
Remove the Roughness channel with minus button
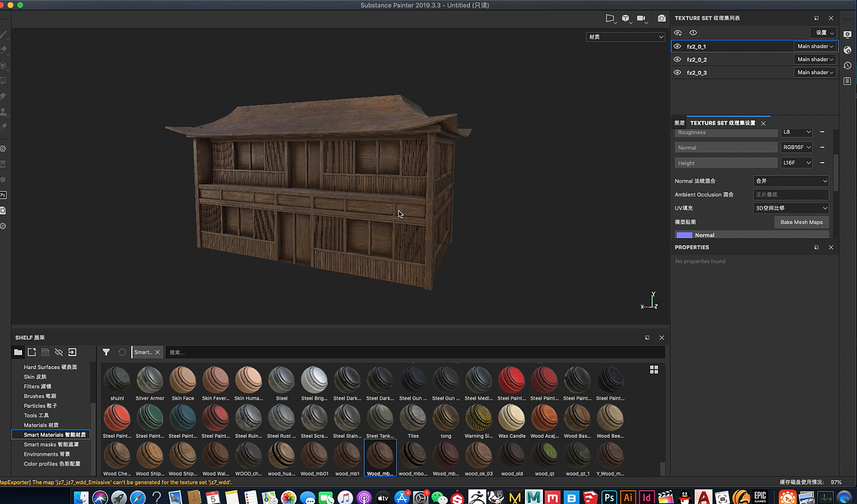(822, 132)
